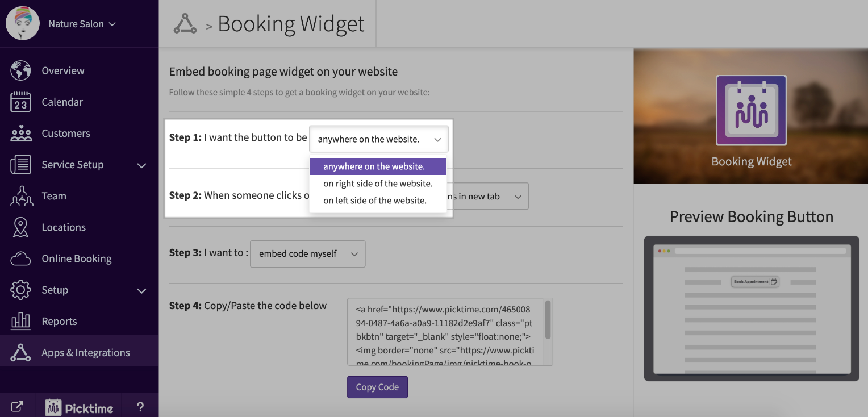The width and height of the screenshot is (868, 417).
Task: Click the Calendar icon in sidebar
Action: coord(20,102)
